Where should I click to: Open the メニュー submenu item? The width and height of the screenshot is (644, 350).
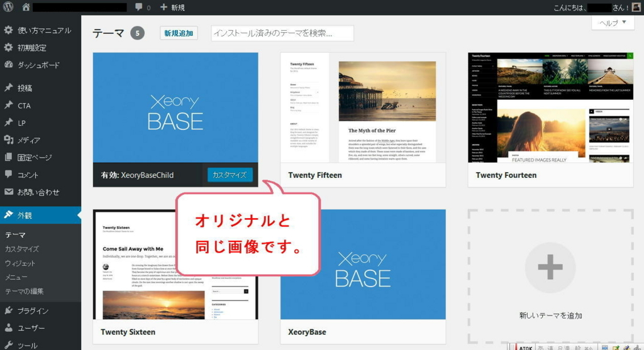(x=16, y=277)
